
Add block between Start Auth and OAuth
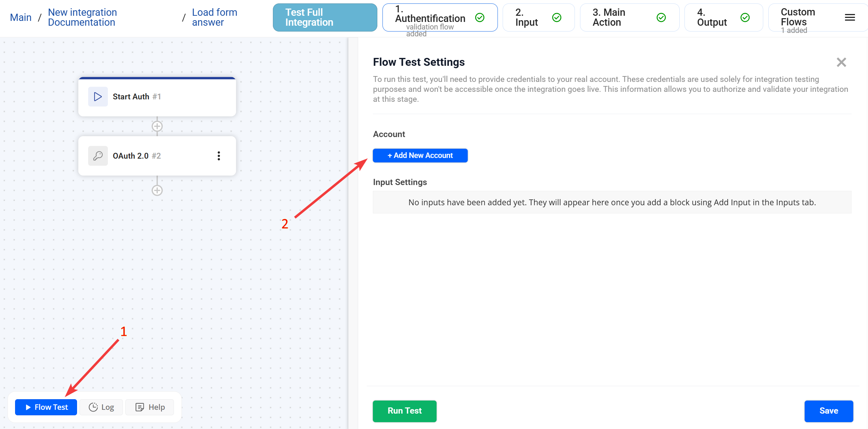[157, 126]
